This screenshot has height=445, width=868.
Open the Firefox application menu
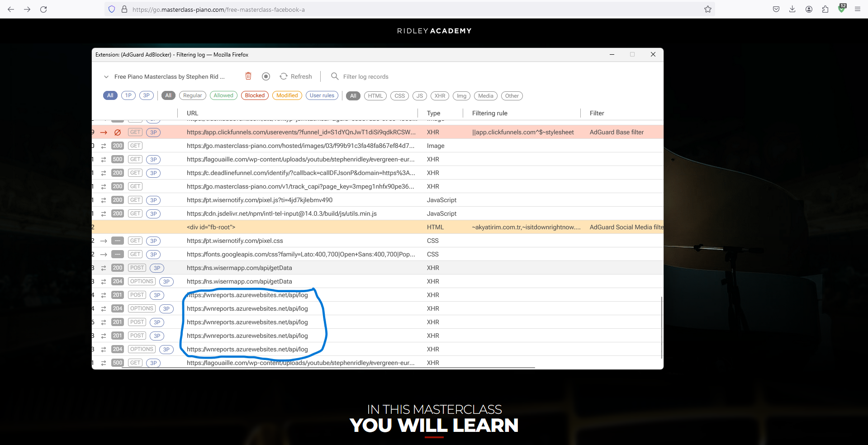858,9
